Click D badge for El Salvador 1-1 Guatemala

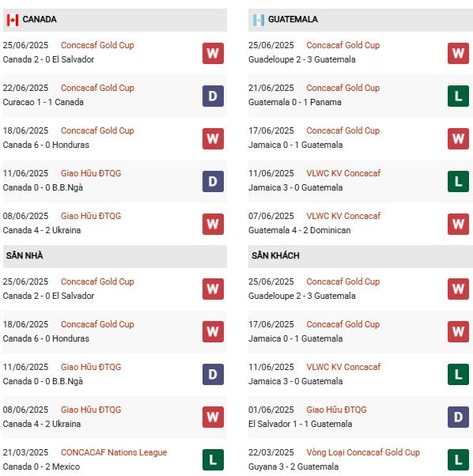[x=458, y=417]
